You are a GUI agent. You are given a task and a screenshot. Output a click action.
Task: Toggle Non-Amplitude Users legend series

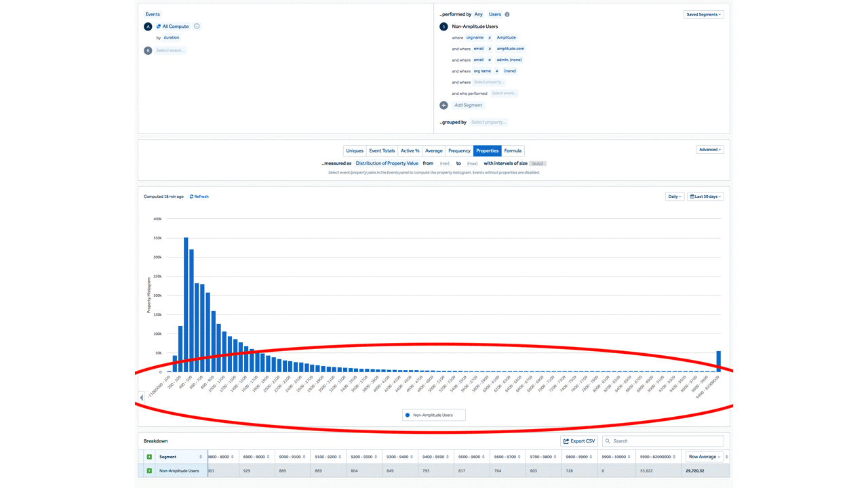tap(433, 415)
